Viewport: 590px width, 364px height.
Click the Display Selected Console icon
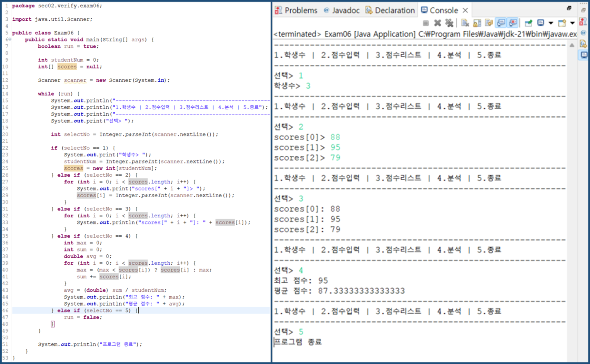pos(541,23)
